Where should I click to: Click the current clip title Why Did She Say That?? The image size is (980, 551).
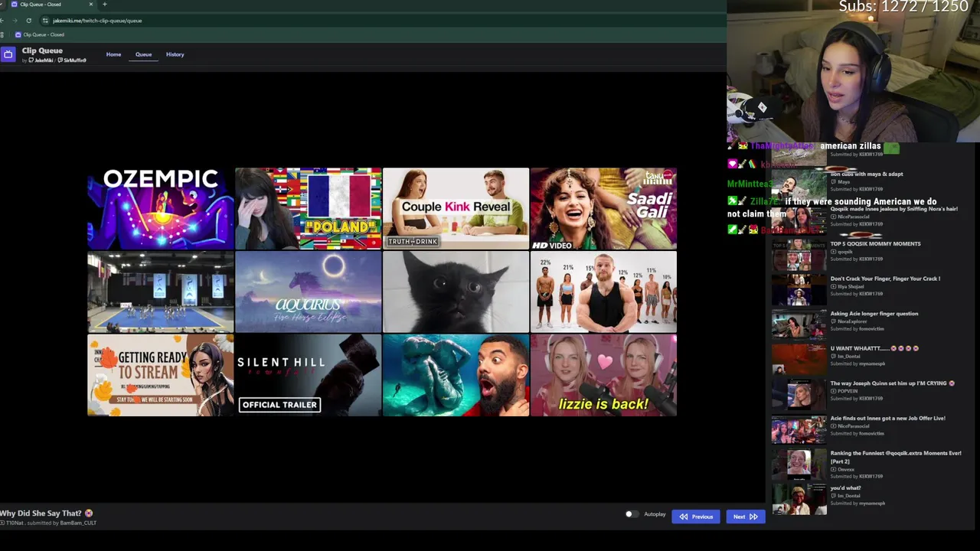point(46,514)
